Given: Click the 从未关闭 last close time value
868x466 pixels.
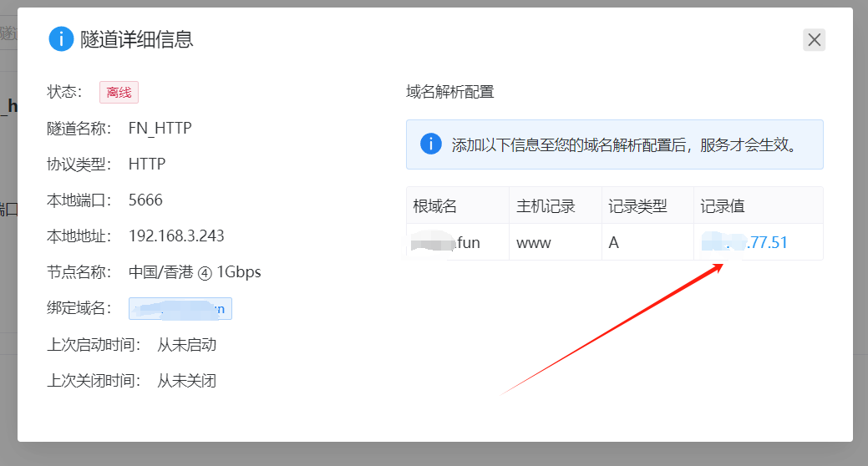Looking at the screenshot, I should tap(186, 381).
